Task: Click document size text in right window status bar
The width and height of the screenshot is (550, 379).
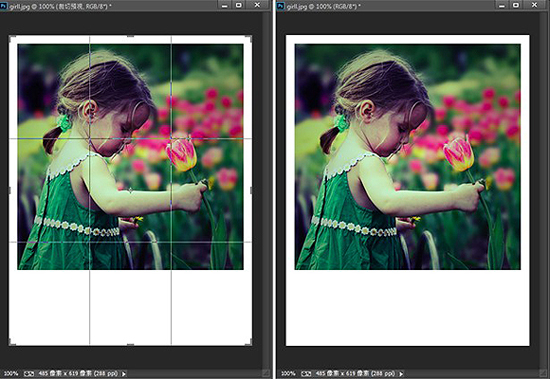Action: 355,374
